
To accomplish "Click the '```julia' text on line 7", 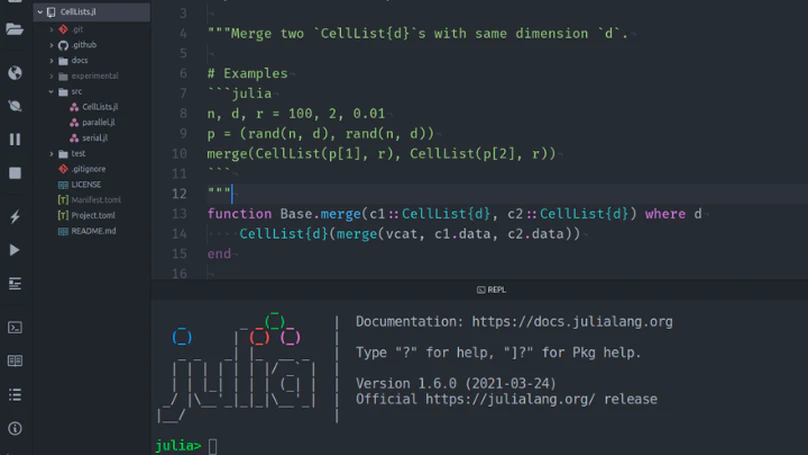I will (239, 93).
